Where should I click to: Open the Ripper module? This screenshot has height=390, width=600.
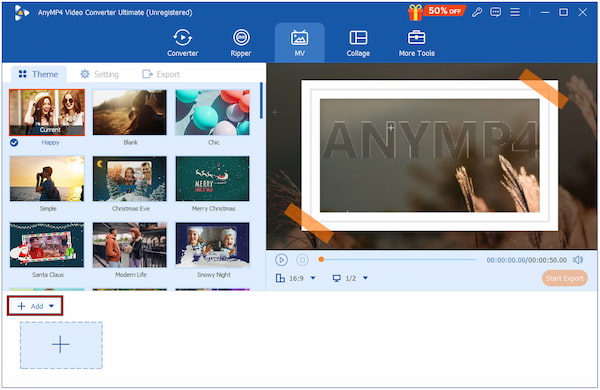(241, 43)
